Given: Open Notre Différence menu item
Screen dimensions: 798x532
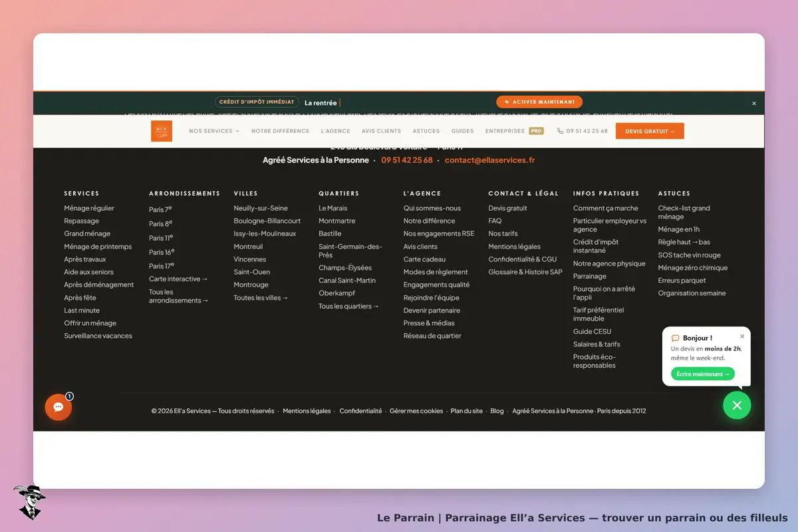Looking at the screenshot, I should tap(280, 131).
